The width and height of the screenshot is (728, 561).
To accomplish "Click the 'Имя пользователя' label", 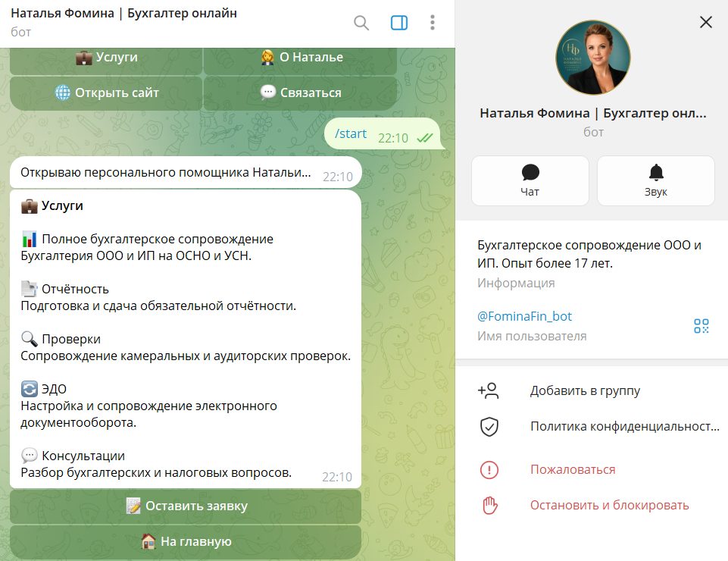I will pos(532,336).
